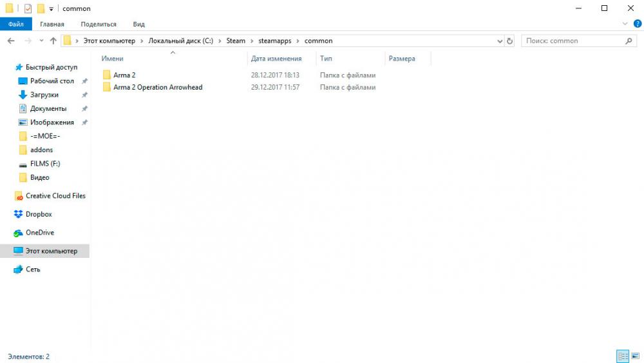The width and height of the screenshot is (644, 363).
Task: Switch to the Вид ribbon tab
Action: [x=138, y=24]
